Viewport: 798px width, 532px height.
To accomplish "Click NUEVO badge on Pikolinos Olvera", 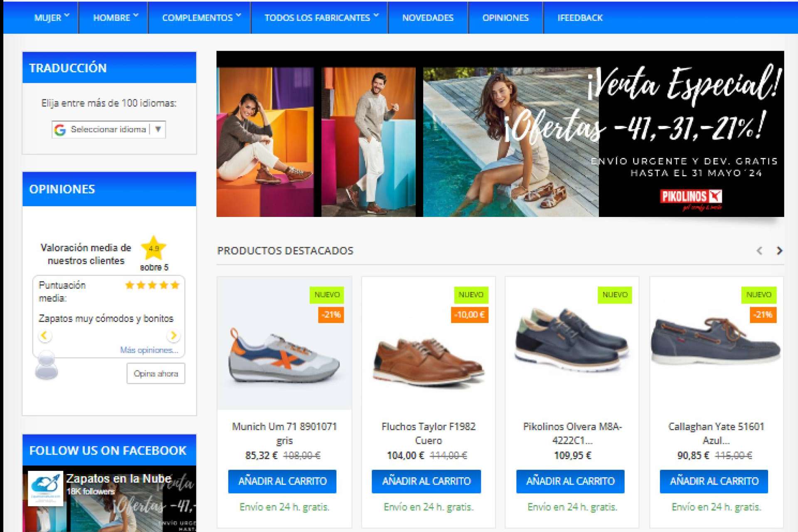I will [x=615, y=295].
